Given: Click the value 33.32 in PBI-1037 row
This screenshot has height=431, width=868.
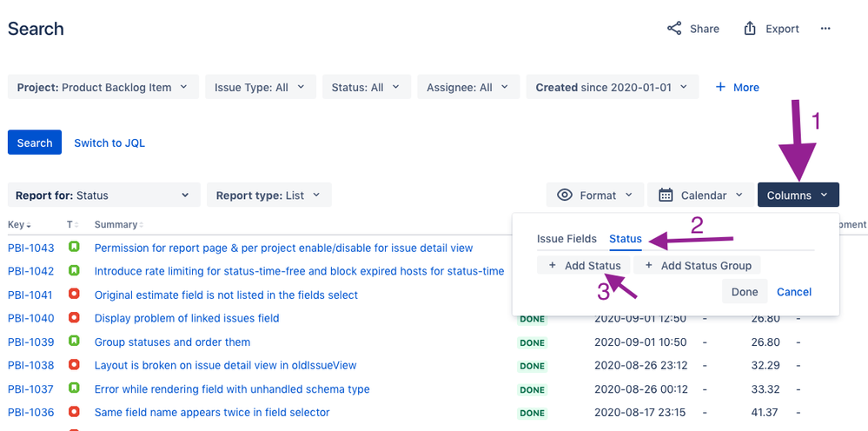Looking at the screenshot, I should (x=765, y=389).
